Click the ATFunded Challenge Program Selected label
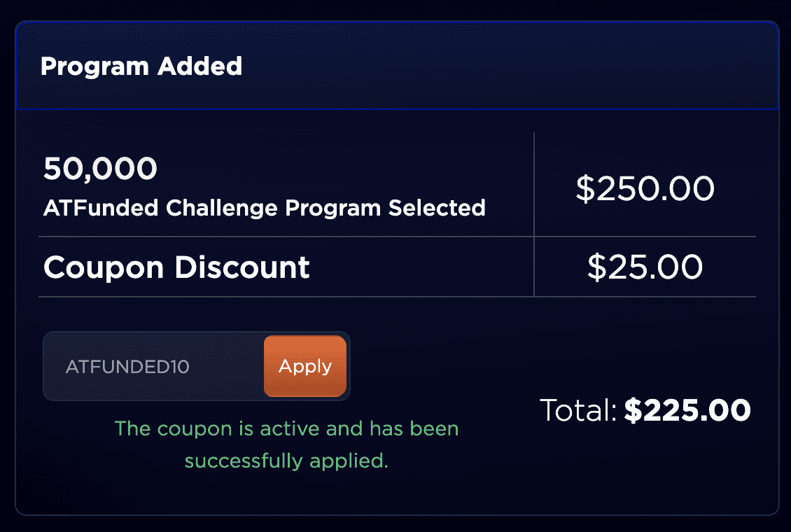 (265, 208)
